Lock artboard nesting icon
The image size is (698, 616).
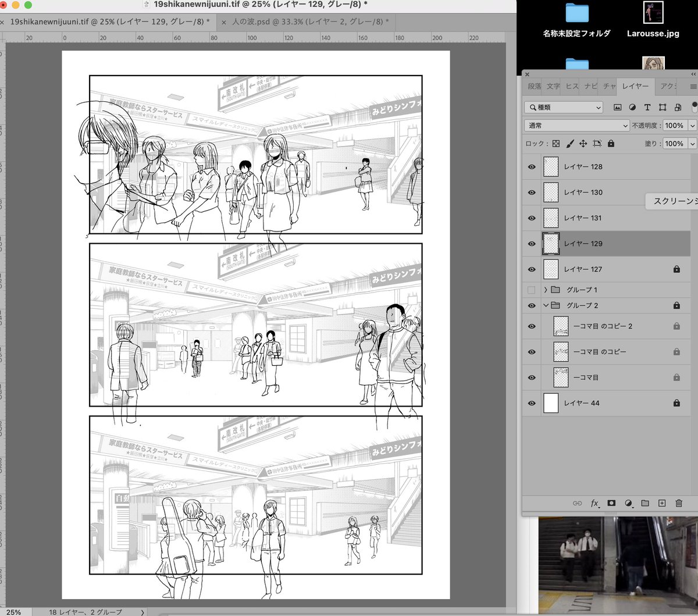tap(597, 143)
